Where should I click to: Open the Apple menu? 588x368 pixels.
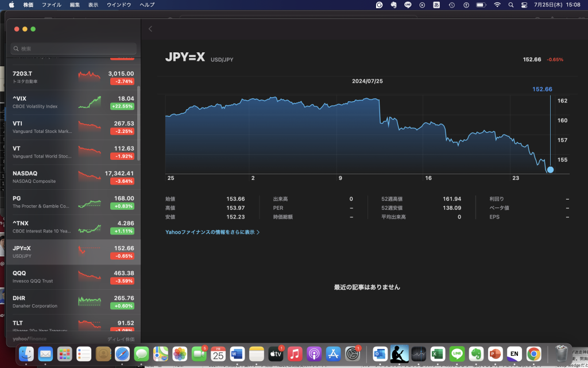[x=11, y=5]
